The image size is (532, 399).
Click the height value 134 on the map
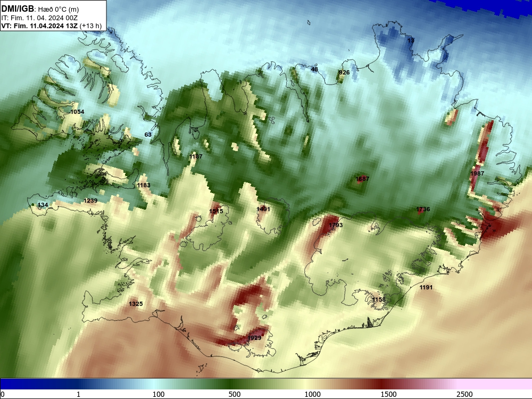(43, 205)
